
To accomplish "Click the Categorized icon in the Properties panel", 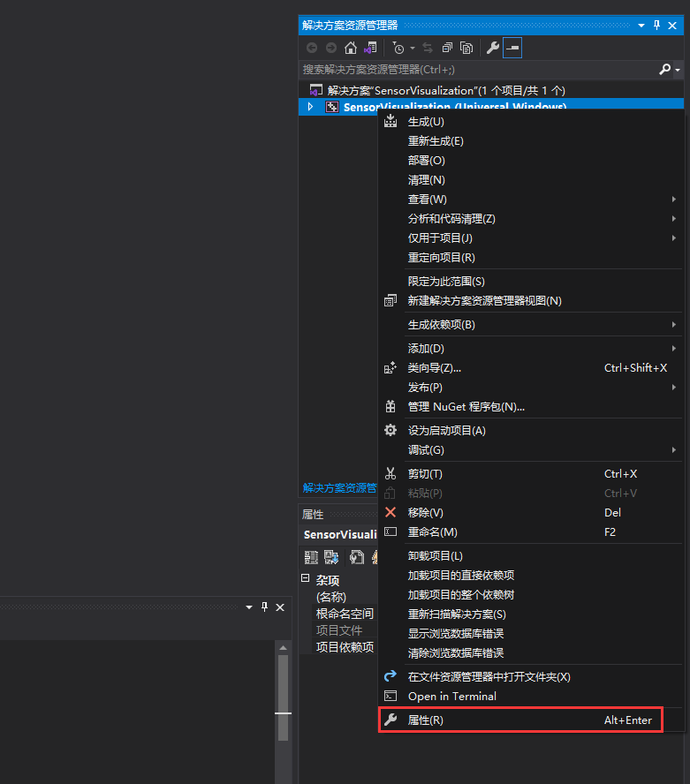I will (311, 557).
